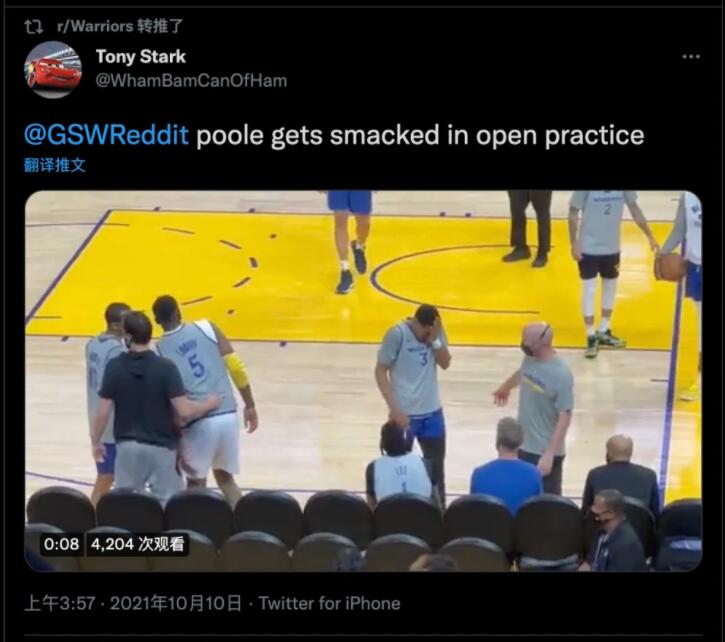Screen dimensions: 725x642
Task: Click the basketball in the video frame
Action: (670, 267)
